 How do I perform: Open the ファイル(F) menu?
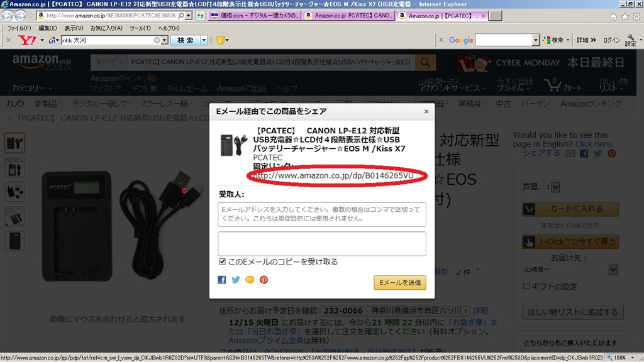point(19,28)
